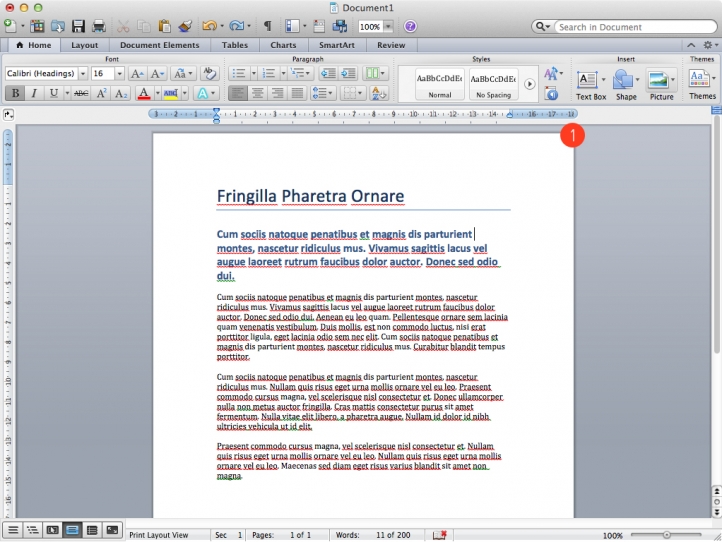Toggle Bold formatting
722x542 pixels.
click(x=15, y=93)
